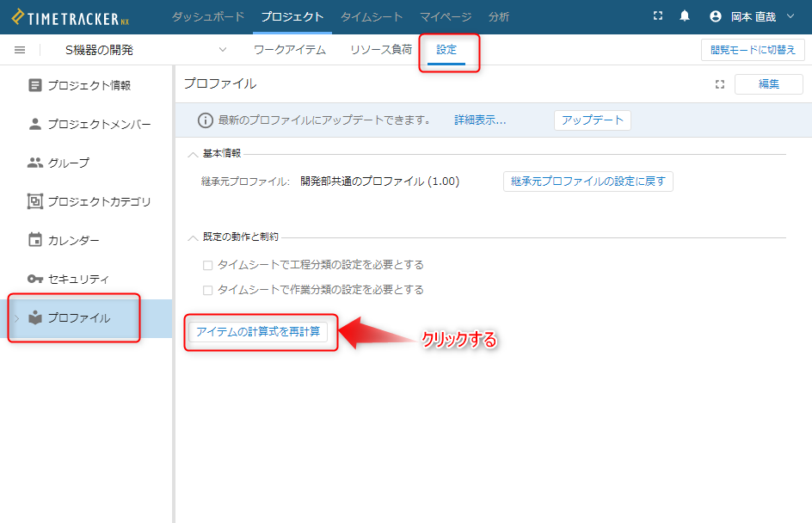Click 継承元プロファイルの設定に戻す button
Screen dimensions: 812x523
(x=587, y=182)
